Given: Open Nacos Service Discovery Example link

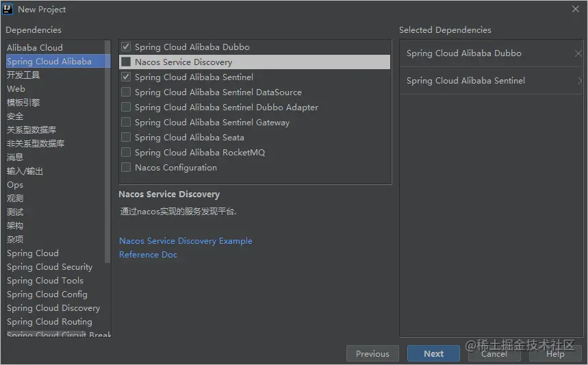Looking at the screenshot, I should (x=186, y=241).
